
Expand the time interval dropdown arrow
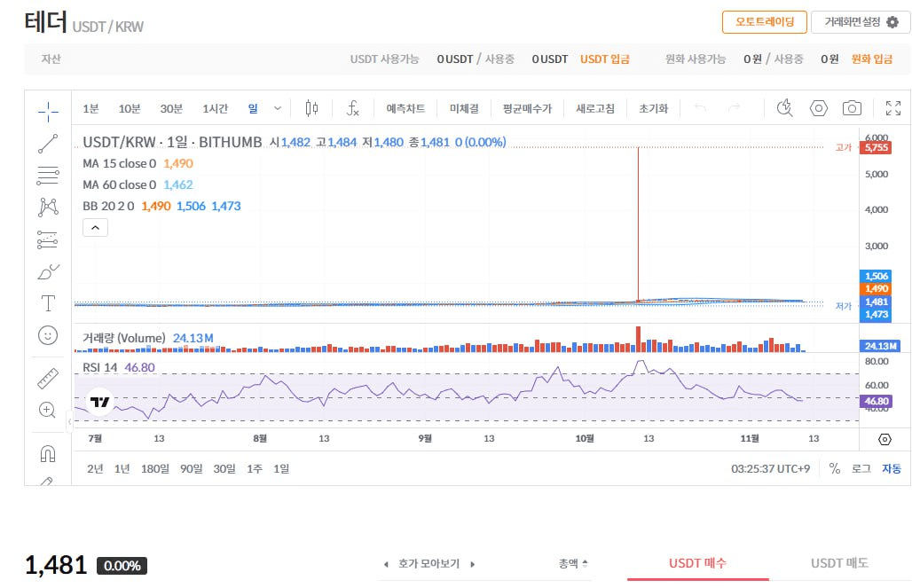[278, 108]
